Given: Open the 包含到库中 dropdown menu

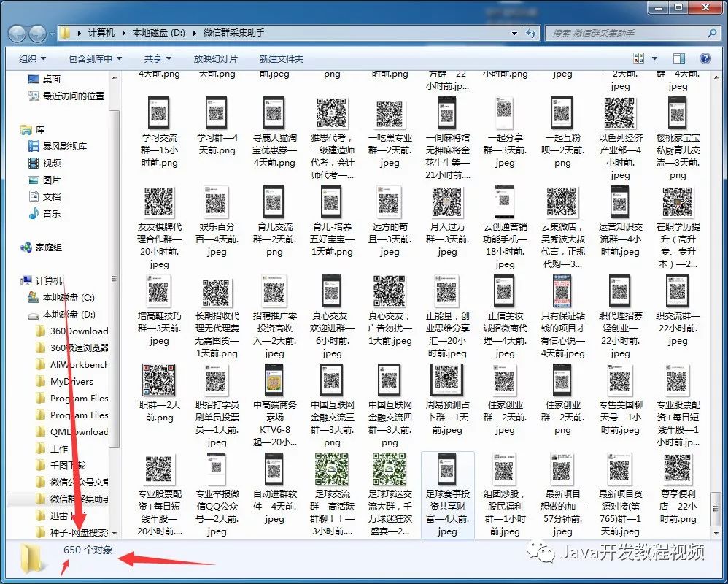Looking at the screenshot, I should click(x=95, y=58).
